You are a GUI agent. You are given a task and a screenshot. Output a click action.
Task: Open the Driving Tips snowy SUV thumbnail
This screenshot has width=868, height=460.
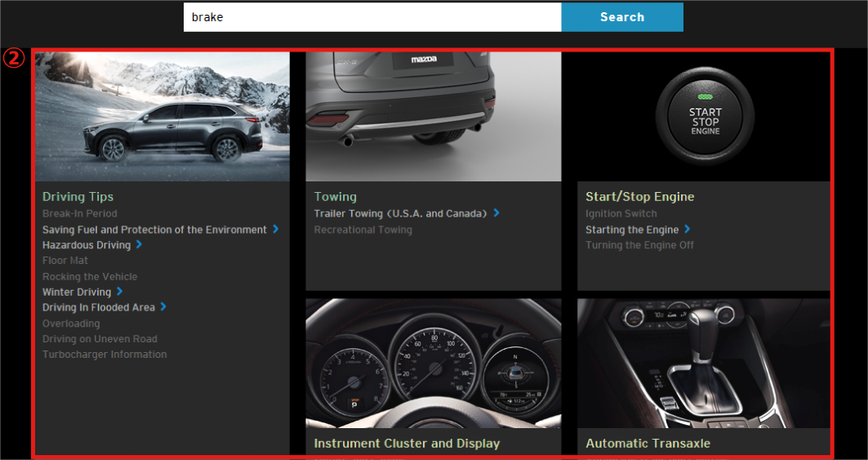(x=162, y=116)
